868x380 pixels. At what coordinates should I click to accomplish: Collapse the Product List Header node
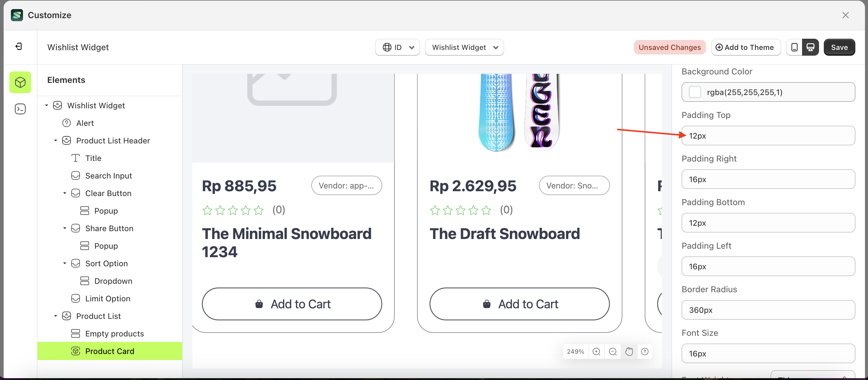(x=56, y=140)
